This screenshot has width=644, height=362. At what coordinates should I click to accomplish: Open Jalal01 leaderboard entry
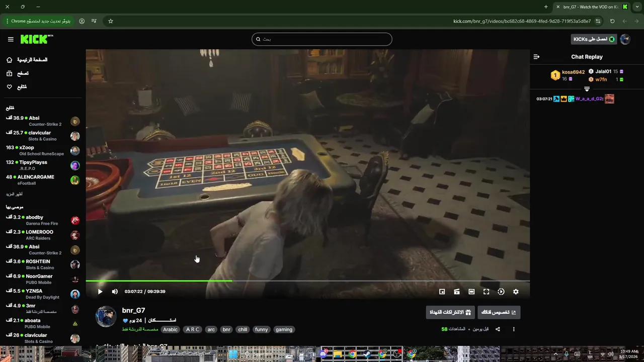click(x=606, y=71)
